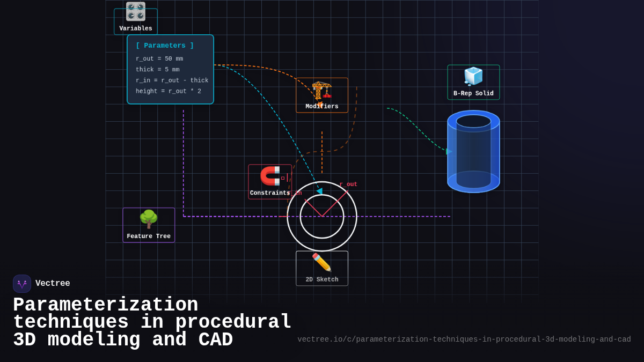644x362 pixels.
Task: Click the Vectree logo icon
Action: point(21,283)
